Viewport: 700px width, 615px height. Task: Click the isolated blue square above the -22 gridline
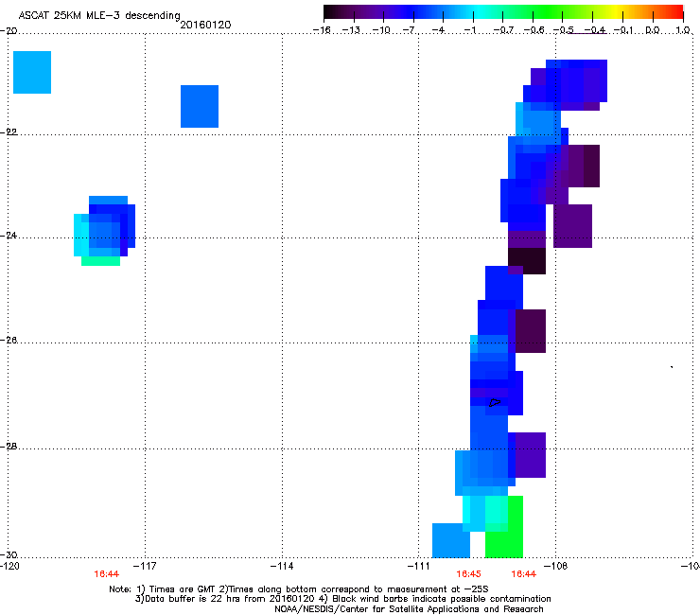200,106
